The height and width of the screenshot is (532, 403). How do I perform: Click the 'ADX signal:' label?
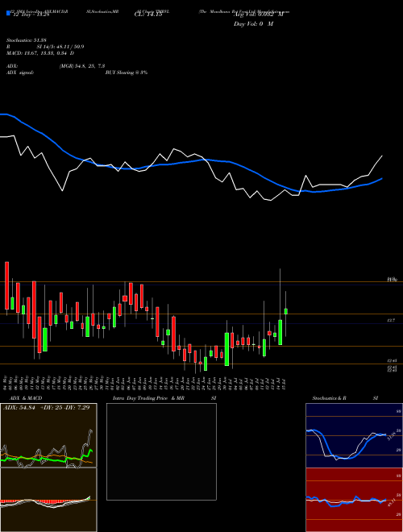pyautogui.click(x=20, y=73)
